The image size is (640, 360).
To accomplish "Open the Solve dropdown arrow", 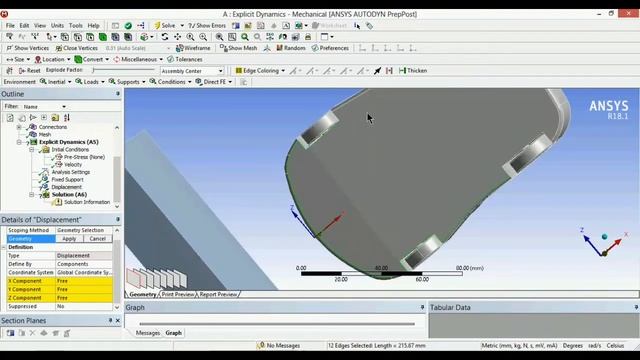I will 182,25.
